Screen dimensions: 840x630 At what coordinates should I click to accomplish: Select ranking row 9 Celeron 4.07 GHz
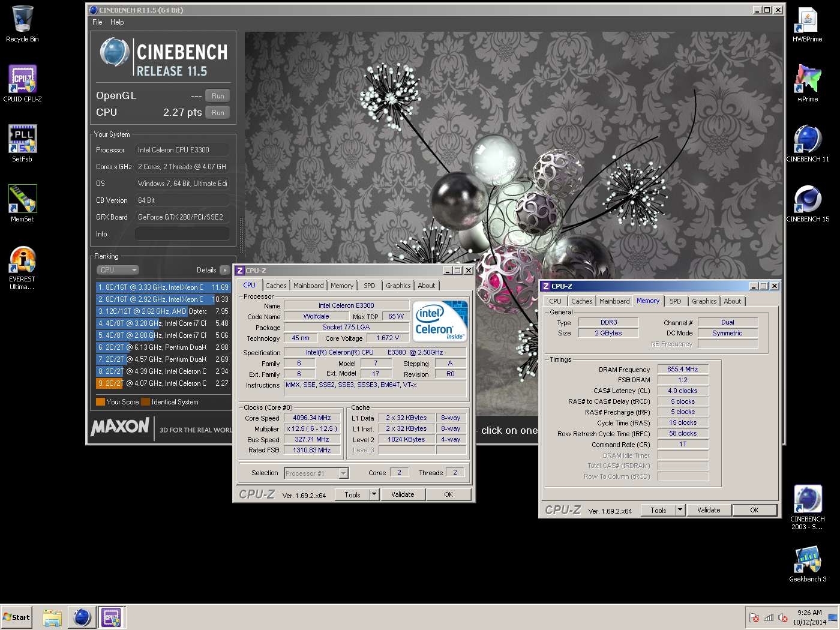163,383
